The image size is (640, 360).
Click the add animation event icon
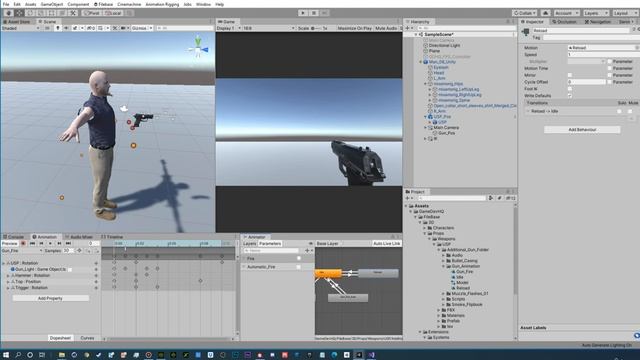coord(96,251)
